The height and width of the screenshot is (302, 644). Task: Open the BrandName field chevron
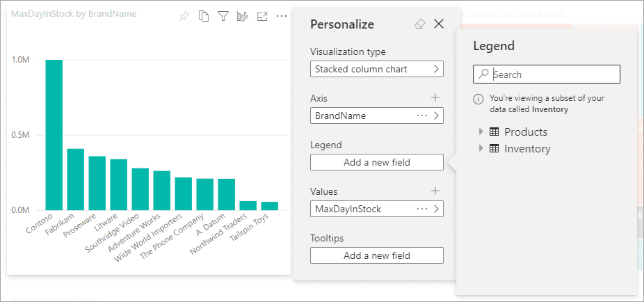pyautogui.click(x=436, y=116)
